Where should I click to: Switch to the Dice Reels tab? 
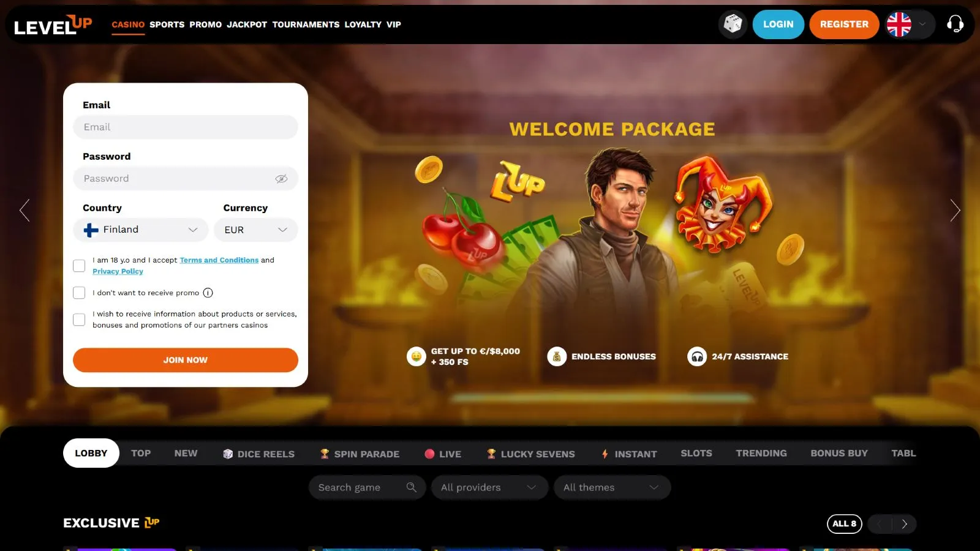point(258,454)
